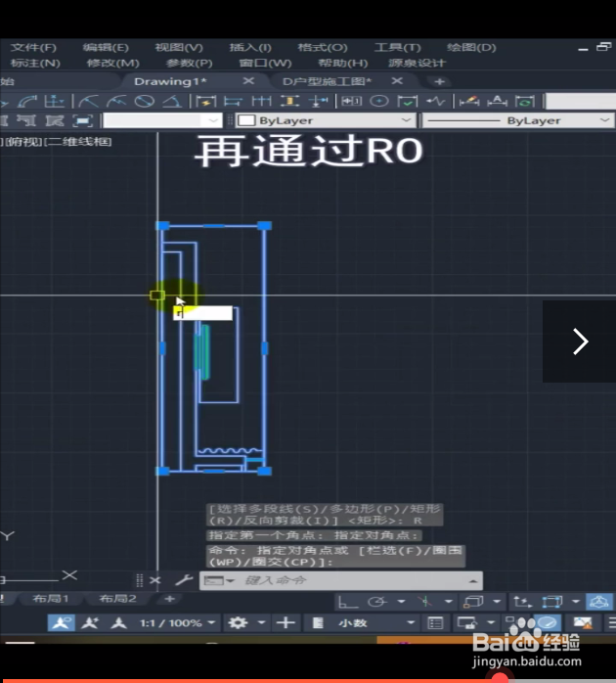Toggle Isometric Drafting in status bar
616x683 pixels.
click(x=425, y=602)
